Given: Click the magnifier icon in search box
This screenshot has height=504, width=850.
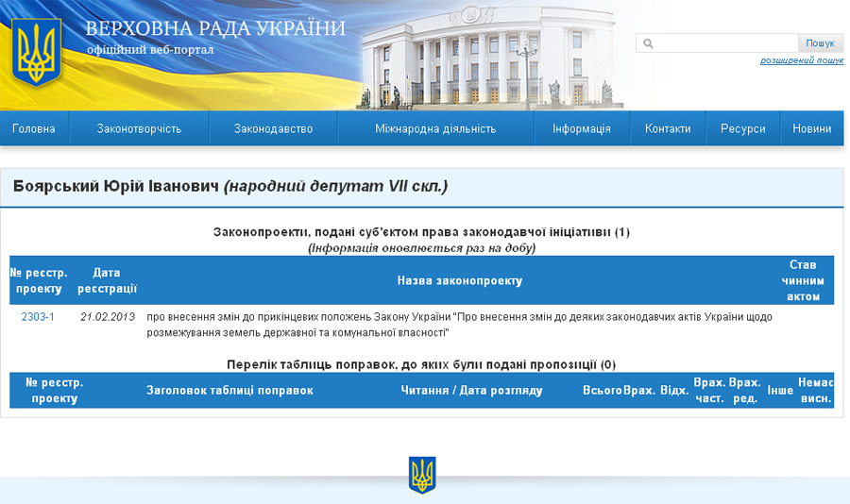Looking at the screenshot, I should click(x=648, y=43).
